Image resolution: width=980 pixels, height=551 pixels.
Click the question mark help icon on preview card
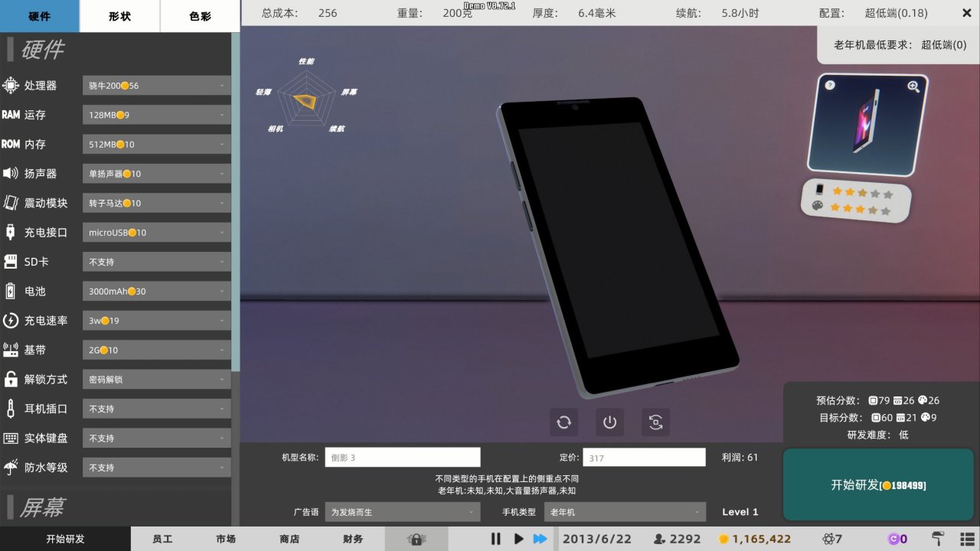pos(830,85)
